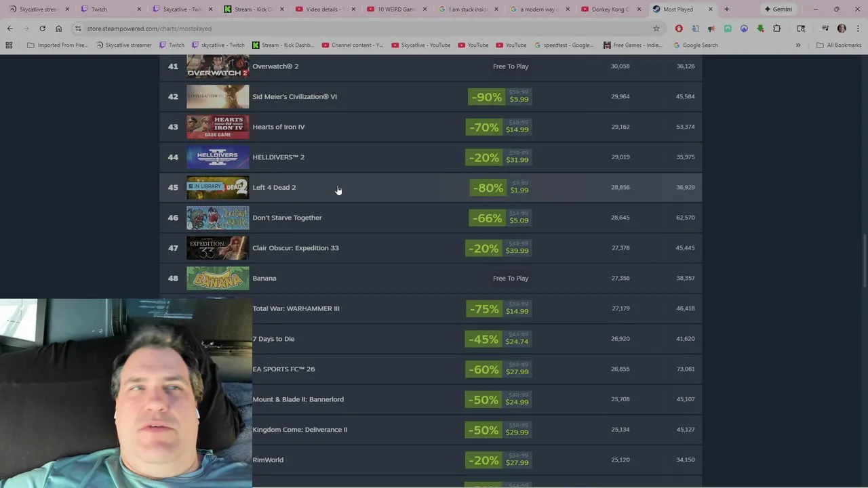Click the browser vertical scrollbar thumb

pos(865,261)
